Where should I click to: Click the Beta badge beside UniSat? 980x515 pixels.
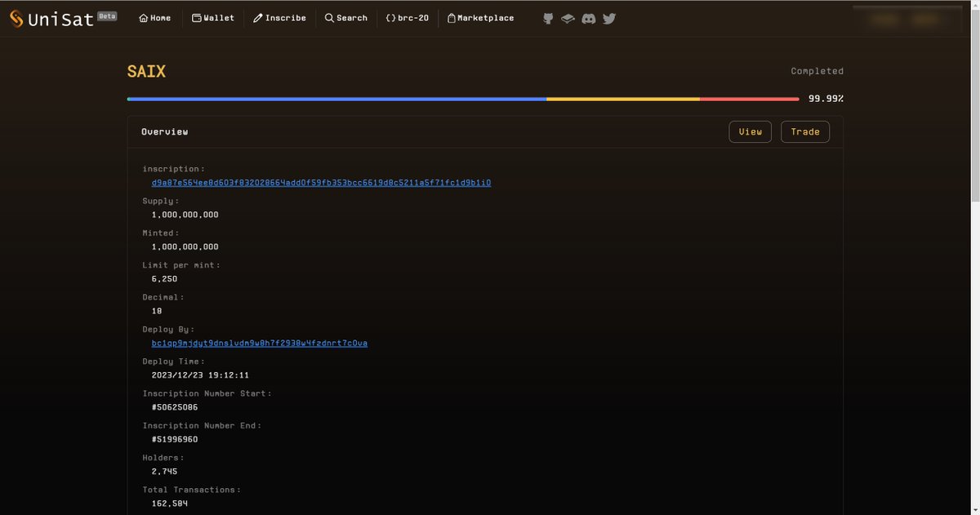pos(107,16)
